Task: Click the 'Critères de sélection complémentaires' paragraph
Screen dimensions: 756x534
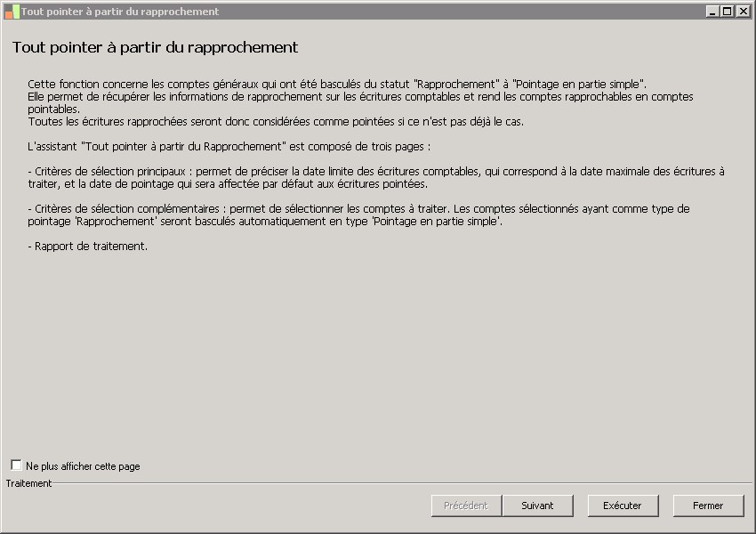Action: click(x=356, y=214)
